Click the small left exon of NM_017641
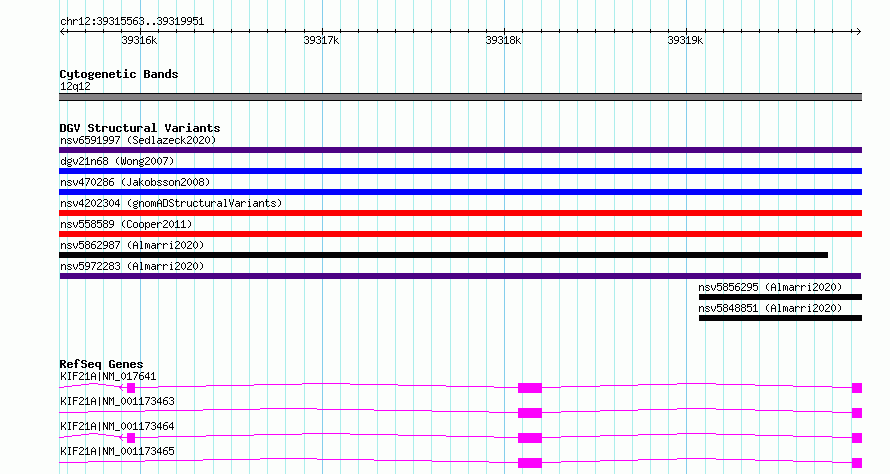The height and width of the screenshot is (474, 890). click(131, 388)
